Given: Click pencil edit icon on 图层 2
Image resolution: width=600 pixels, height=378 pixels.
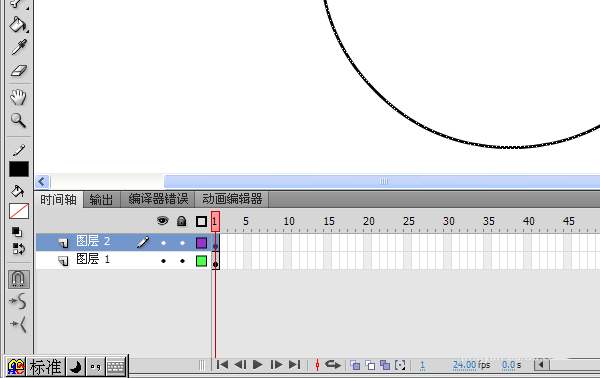Looking at the screenshot, I should point(143,242).
